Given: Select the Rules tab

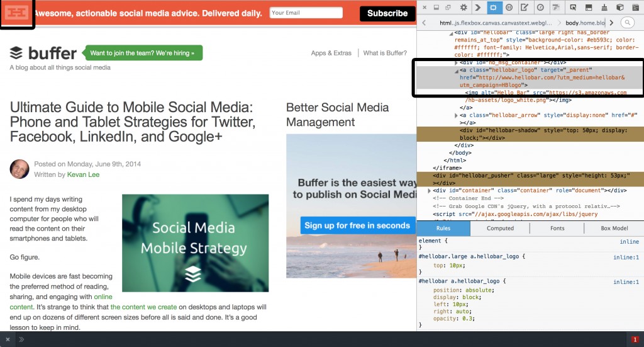Looking at the screenshot, I should (443, 228).
